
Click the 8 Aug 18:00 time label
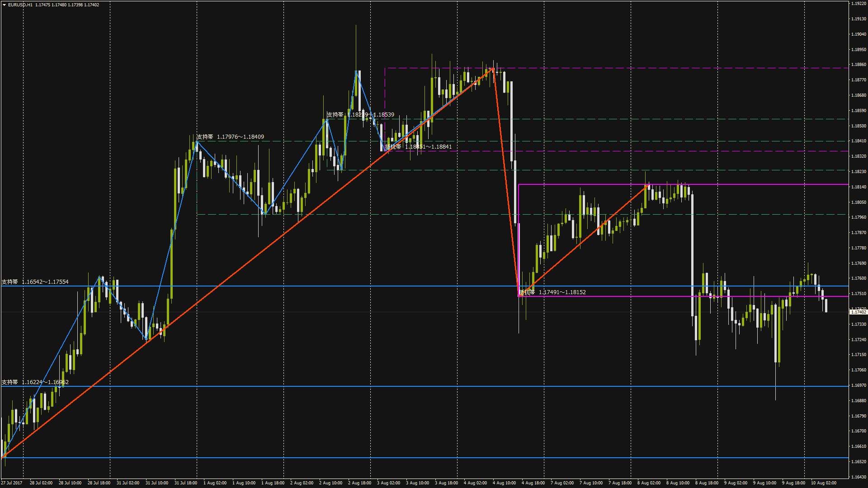707,483
